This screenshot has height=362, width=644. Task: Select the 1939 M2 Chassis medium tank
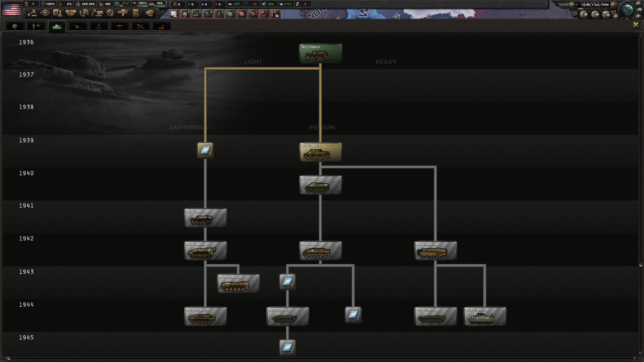pyautogui.click(x=321, y=152)
